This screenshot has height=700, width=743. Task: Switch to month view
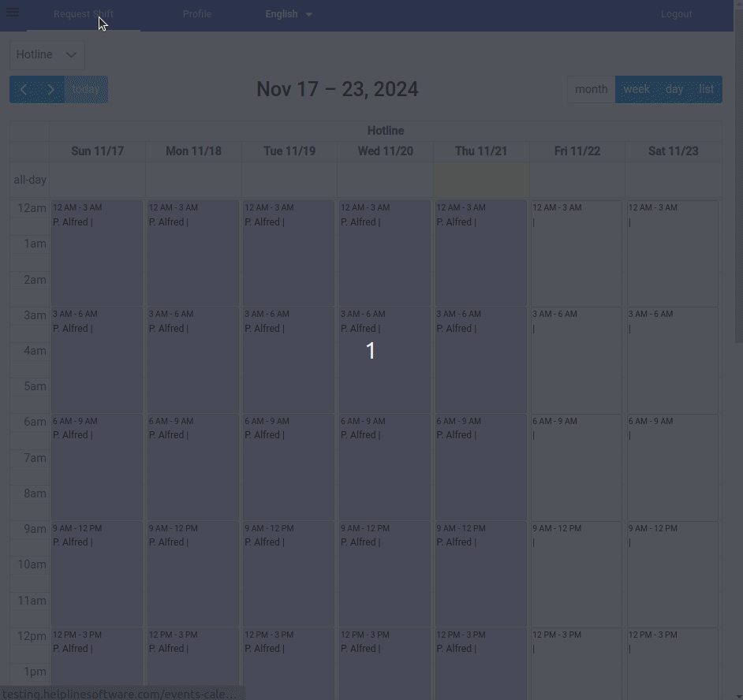[591, 89]
